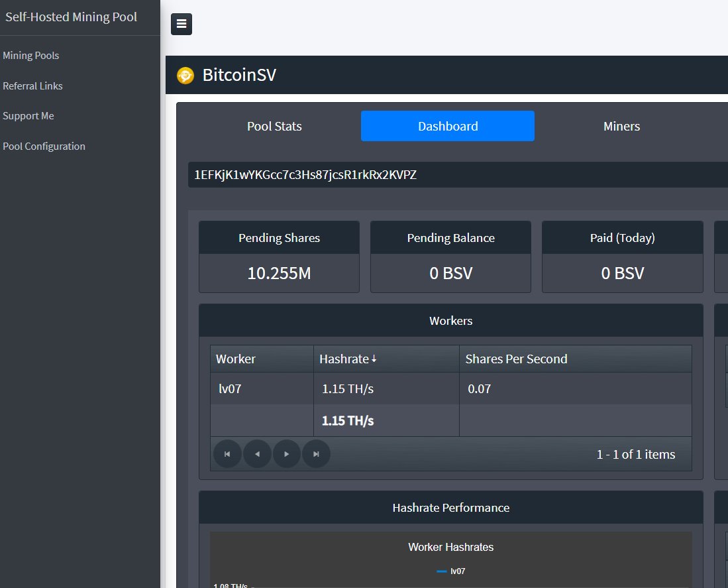Open Referral Links in sidebar

pyautogui.click(x=32, y=86)
